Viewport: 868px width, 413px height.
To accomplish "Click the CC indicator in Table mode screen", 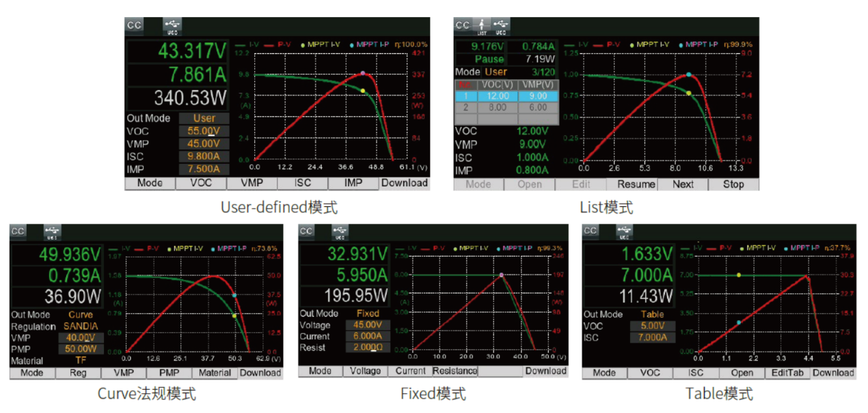I will click(591, 231).
